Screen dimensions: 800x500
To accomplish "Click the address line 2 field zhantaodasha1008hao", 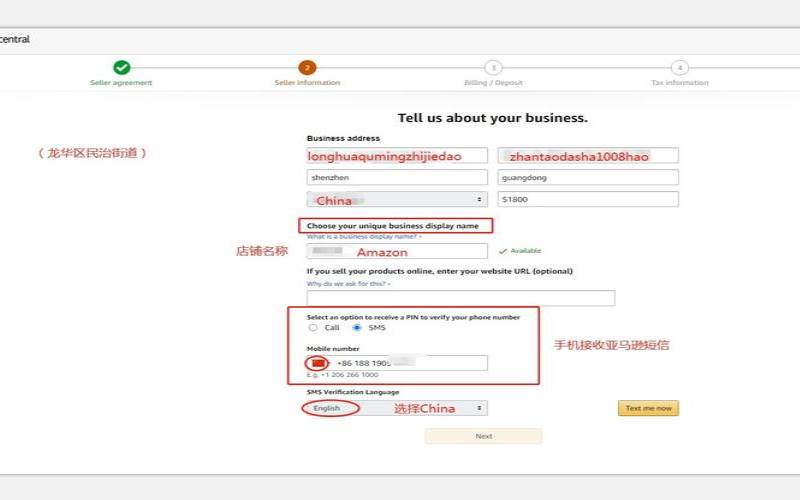I will coord(588,156).
